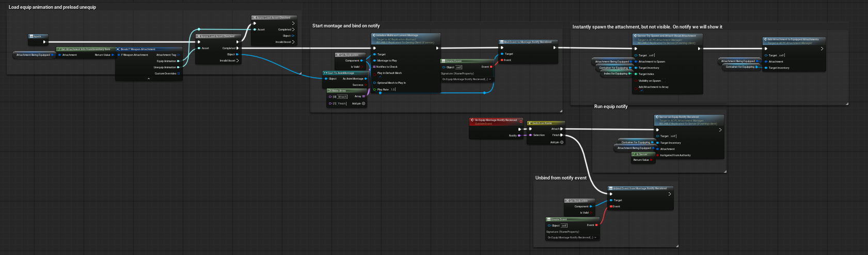Click Equip Animation pin on Break F Weapon Attachment

click(x=179, y=61)
